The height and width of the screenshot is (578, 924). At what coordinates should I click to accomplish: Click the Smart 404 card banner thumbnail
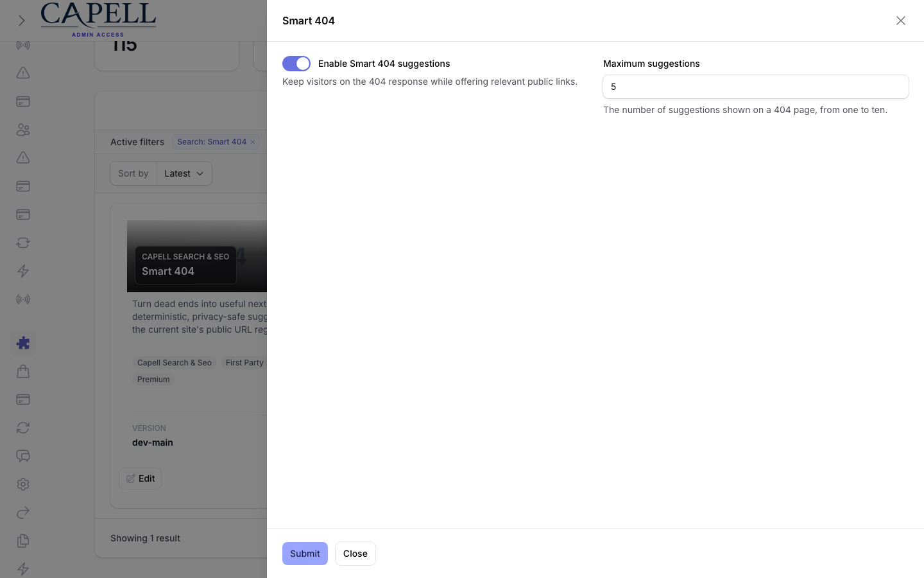197,256
